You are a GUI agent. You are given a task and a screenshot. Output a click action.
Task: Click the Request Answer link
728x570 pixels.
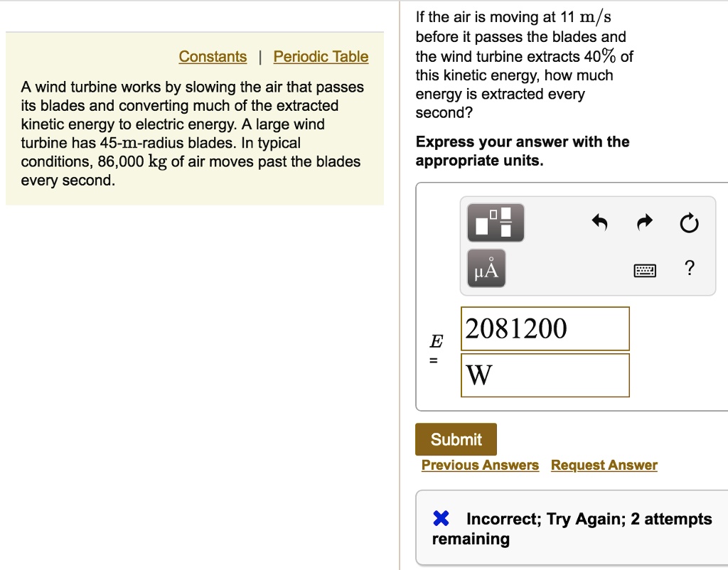[604, 465]
